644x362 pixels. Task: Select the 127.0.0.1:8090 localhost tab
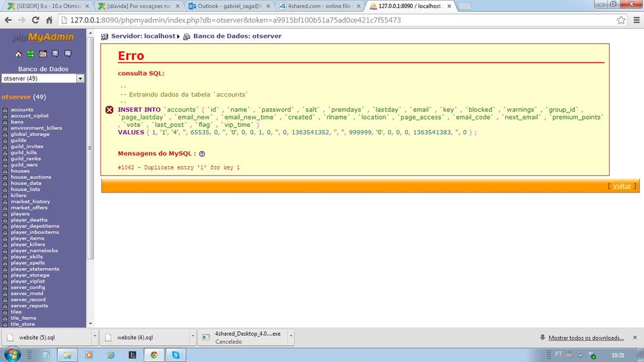(x=410, y=6)
